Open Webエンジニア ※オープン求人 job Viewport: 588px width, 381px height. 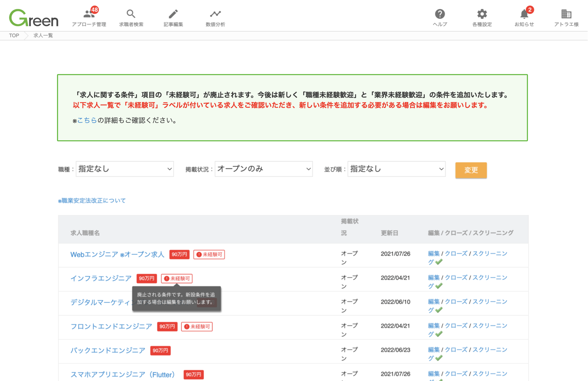tap(117, 254)
